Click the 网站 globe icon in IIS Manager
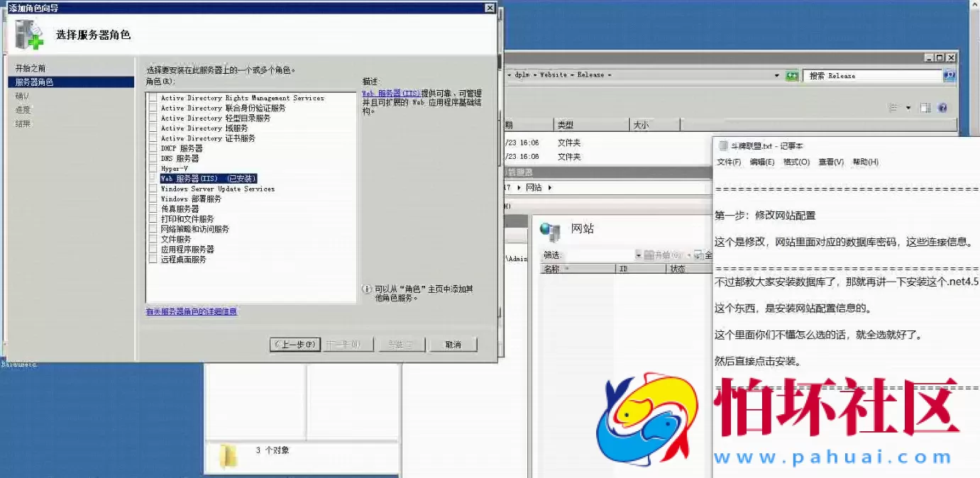980x478 pixels. pos(550,229)
